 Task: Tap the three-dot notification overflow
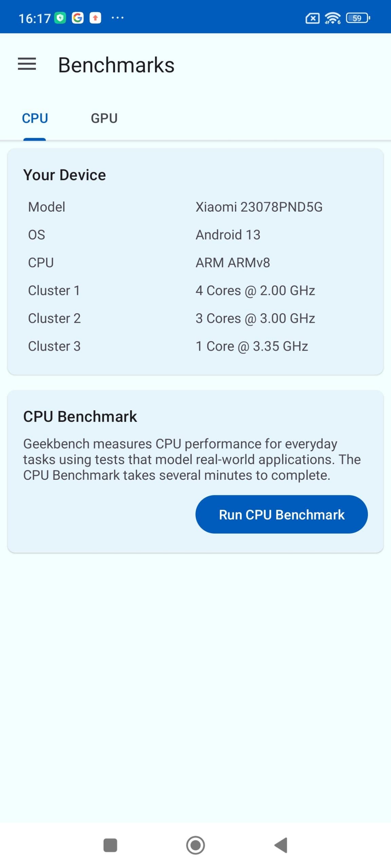[117, 18]
